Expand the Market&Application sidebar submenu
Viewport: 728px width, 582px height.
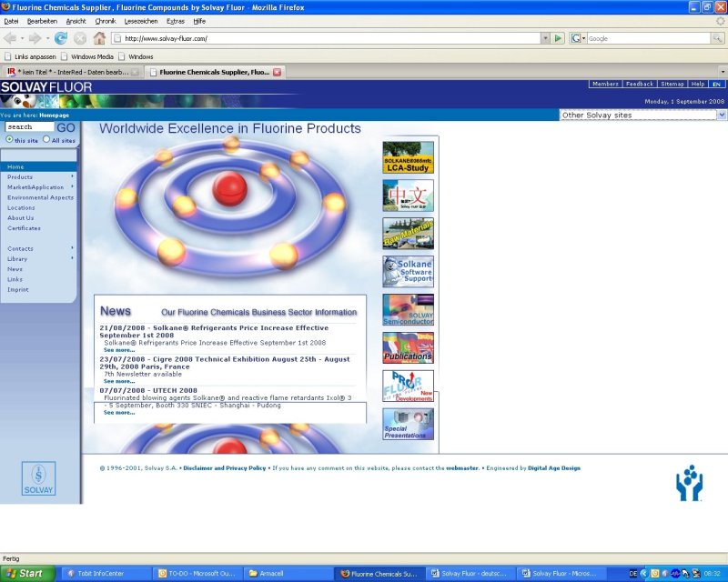[73, 186]
